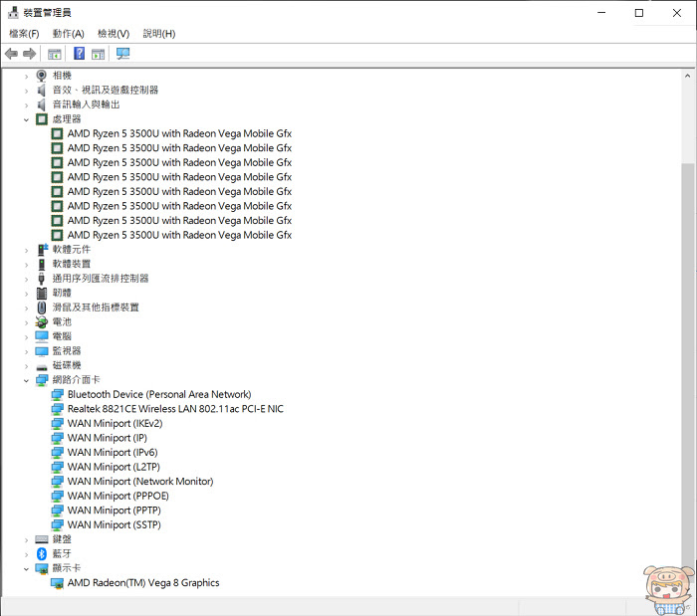Screen dimensions: 697x616
Task: Click the speaker icon beside 音訊輸入與輸出
Action: 42,104
